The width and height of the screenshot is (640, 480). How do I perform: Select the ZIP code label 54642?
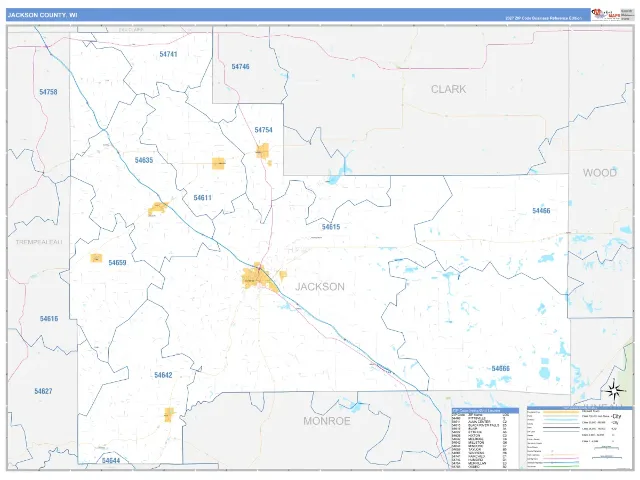click(163, 375)
